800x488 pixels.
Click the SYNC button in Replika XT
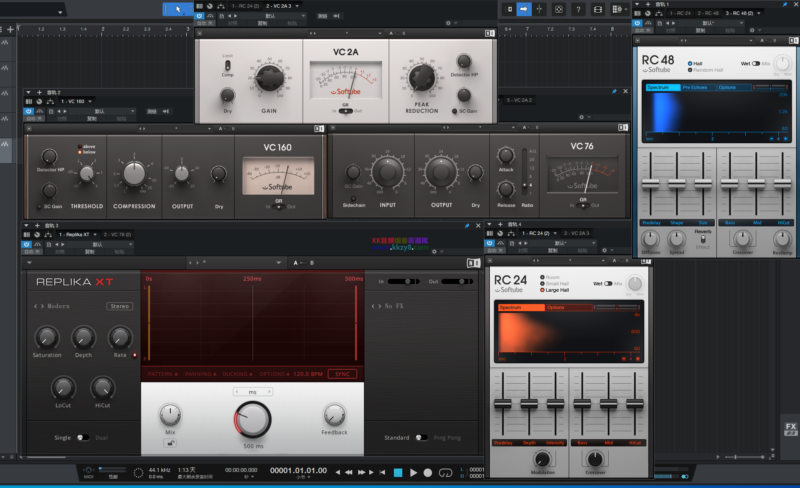click(342, 374)
